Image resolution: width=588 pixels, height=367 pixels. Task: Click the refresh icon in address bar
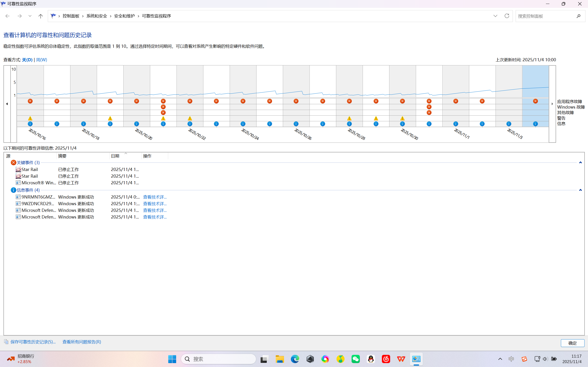pos(507,16)
